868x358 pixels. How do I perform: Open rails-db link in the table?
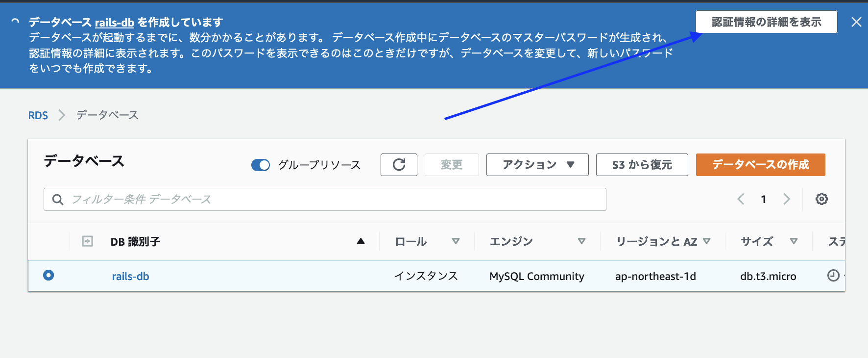click(x=130, y=276)
